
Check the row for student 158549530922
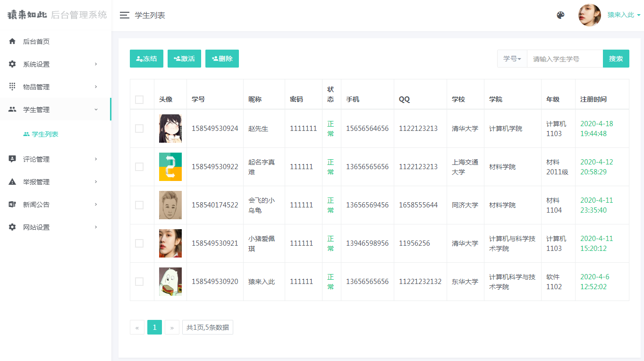[x=139, y=167]
